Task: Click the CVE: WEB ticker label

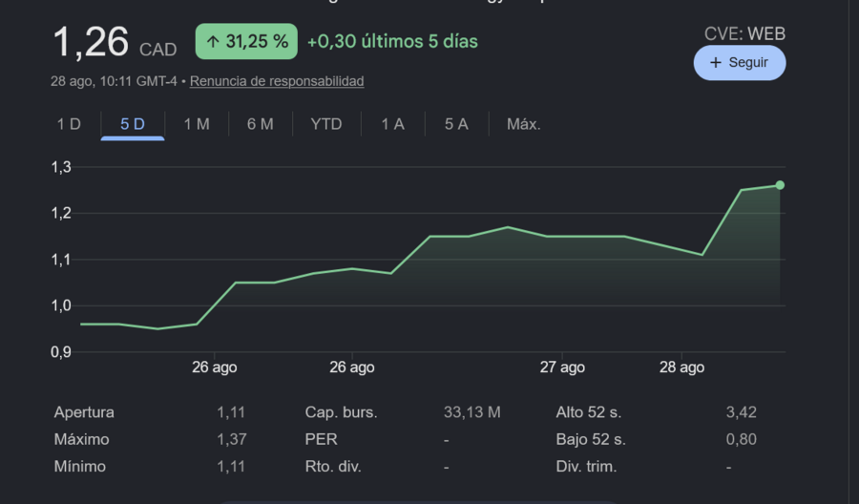Action: pyautogui.click(x=745, y=34)
